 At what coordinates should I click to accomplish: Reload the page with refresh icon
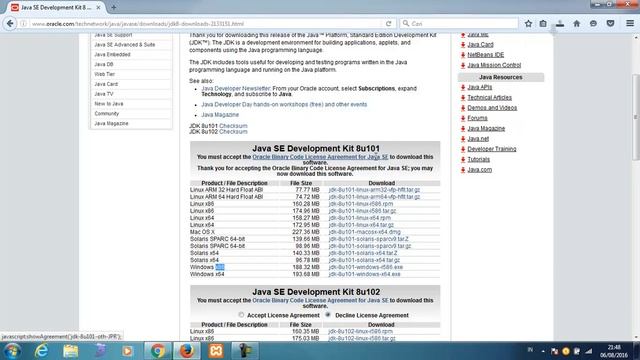click(389, 24)
